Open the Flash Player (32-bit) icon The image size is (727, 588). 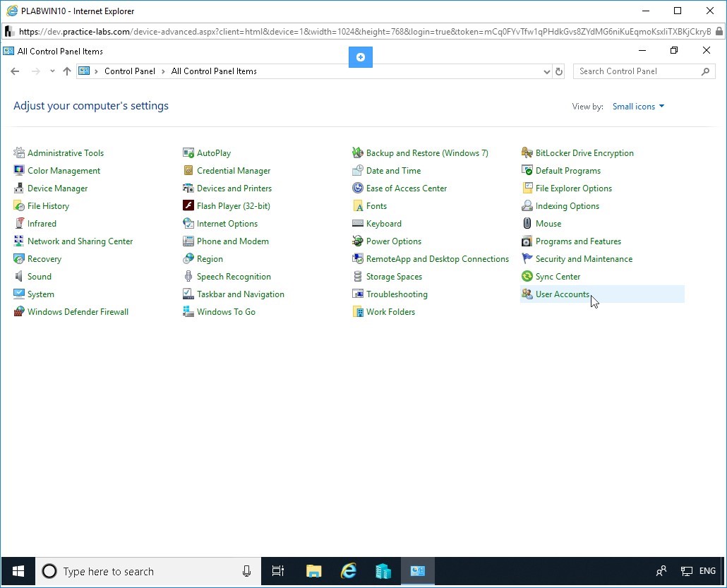(x=188, y=205)
